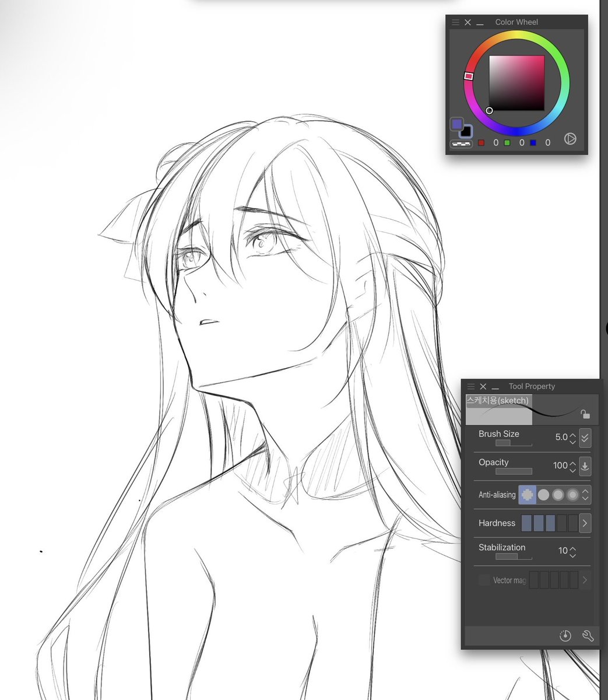Set Hardness to the third level
608x700 pixels.
click(550, 523)
